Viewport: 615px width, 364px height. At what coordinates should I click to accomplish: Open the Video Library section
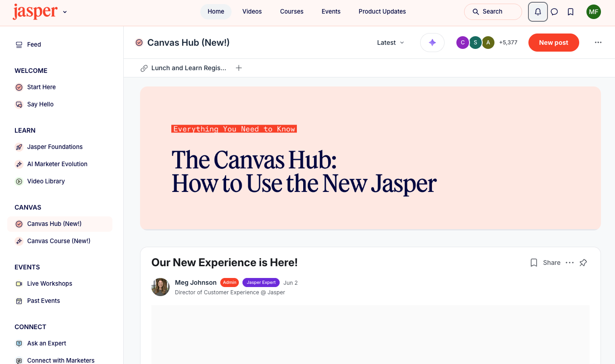pyautogui.click(x=45, y=181)
